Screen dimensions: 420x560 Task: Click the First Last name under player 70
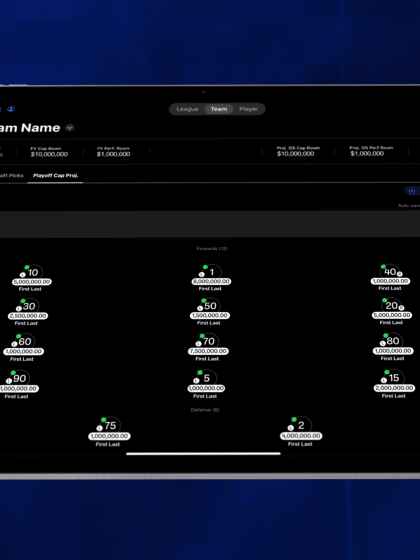(x=207, y=359)
